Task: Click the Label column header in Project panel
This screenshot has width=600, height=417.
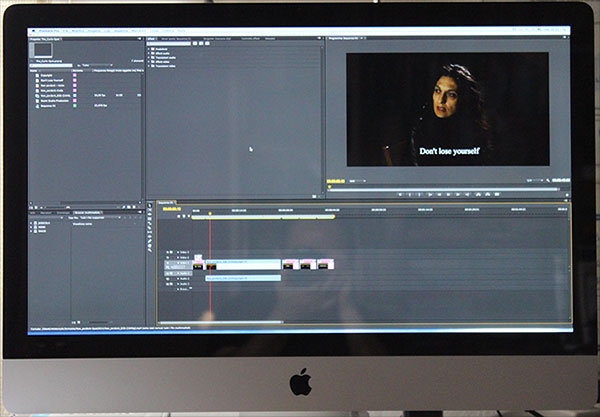Action: 78,71
